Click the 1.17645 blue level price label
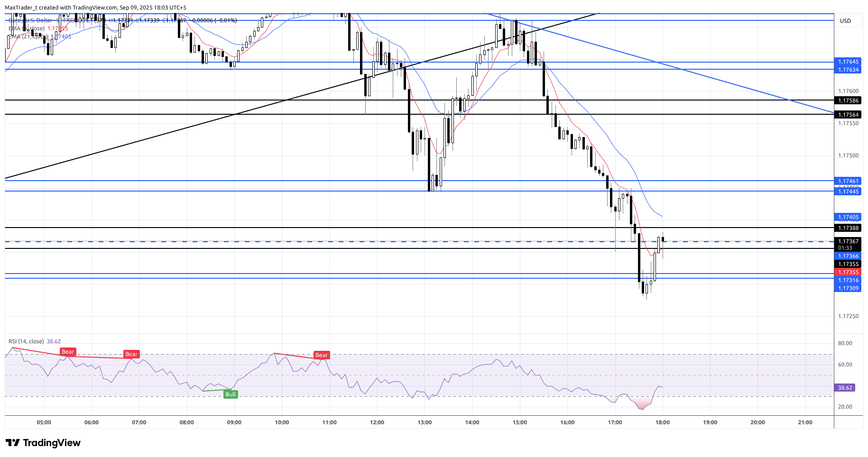 coord(848,62)
